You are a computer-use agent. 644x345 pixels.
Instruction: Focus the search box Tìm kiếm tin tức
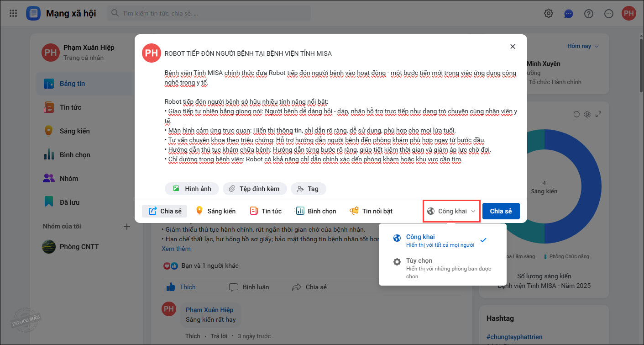coord(209,13)
